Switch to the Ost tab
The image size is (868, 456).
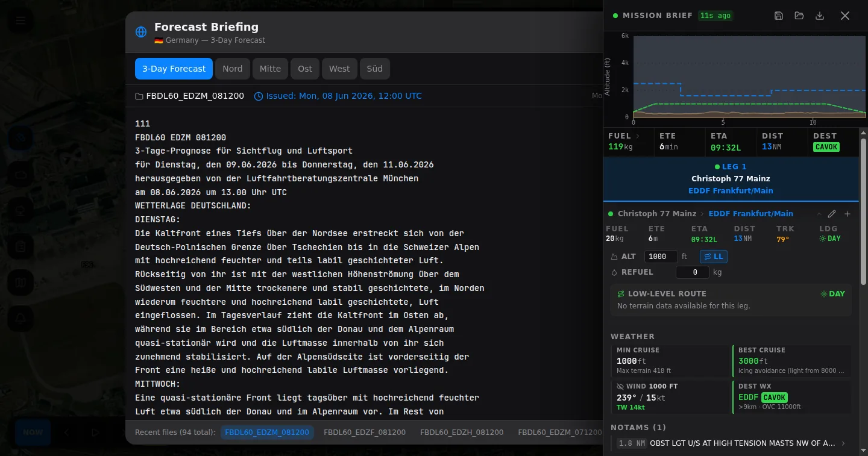click(x=305, y=69)
